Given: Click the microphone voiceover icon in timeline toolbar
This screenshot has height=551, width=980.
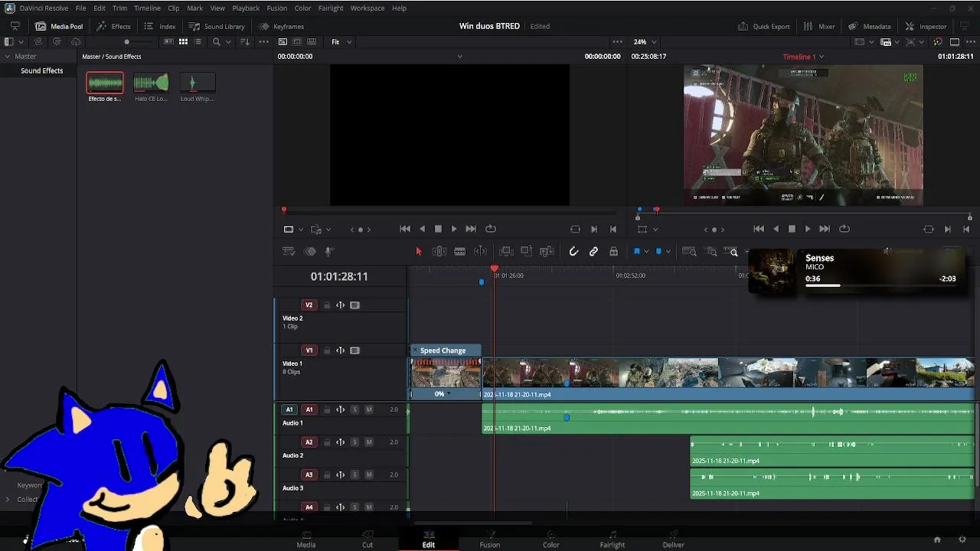Looking at the screenshot, I should coord(329,251).
